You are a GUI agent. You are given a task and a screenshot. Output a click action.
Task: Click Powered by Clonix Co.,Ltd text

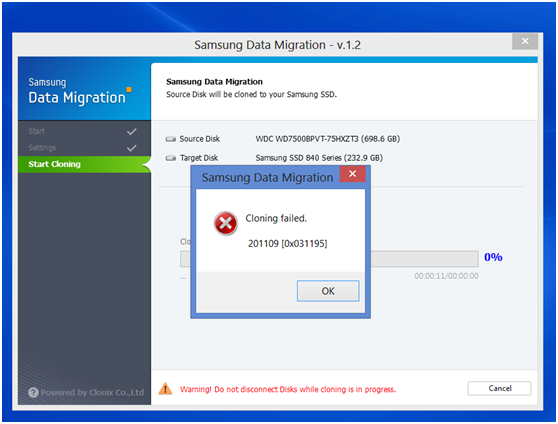click(x=92, y=392)
